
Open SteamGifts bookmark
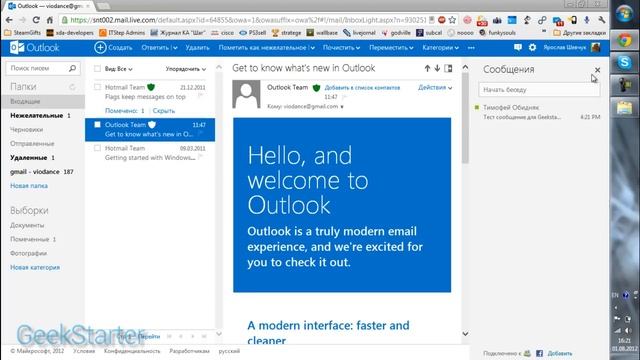[x=23, y=33]
